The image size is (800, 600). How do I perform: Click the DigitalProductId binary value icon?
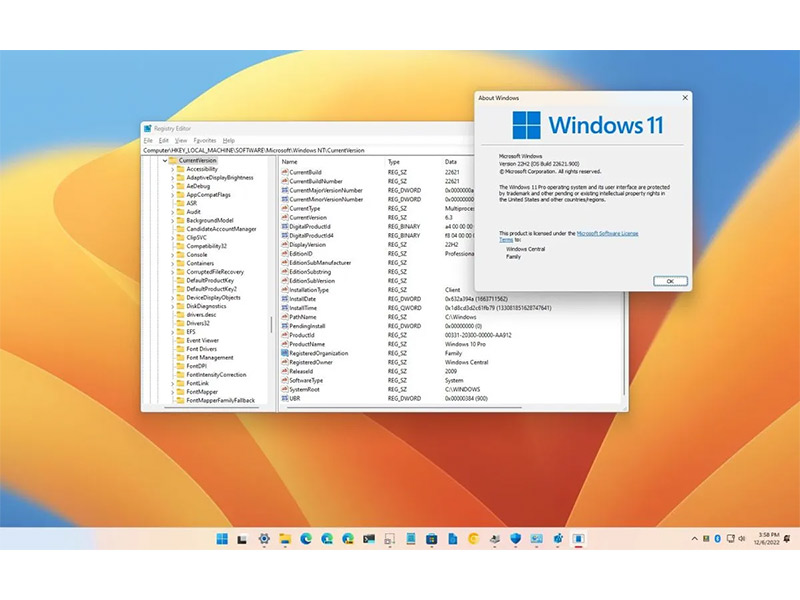pyautogui.click(x=285, y=227)
